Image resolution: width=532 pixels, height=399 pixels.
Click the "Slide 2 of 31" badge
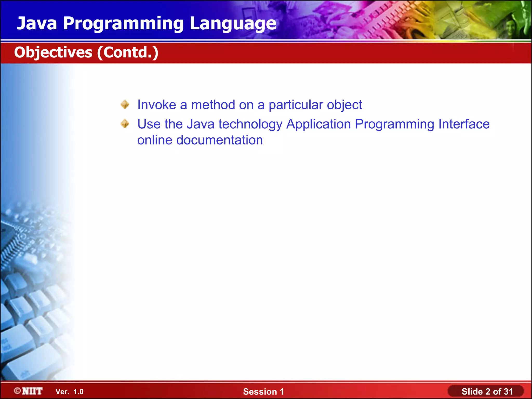click(487, 391)
